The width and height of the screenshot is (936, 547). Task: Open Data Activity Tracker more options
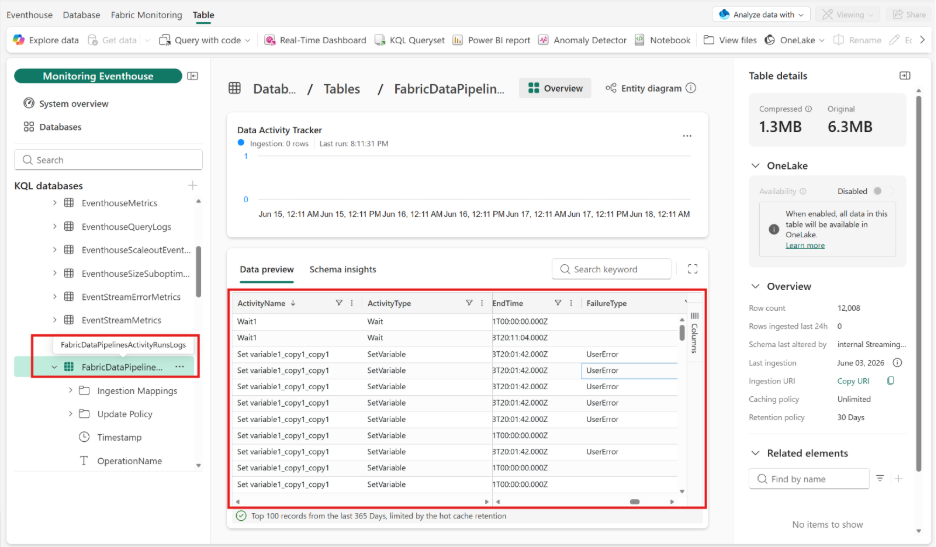(687, 136)
